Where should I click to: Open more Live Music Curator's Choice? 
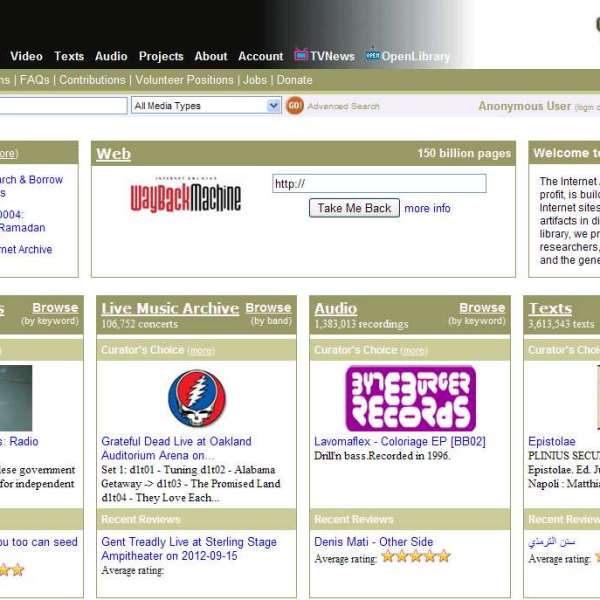point(201,351)
